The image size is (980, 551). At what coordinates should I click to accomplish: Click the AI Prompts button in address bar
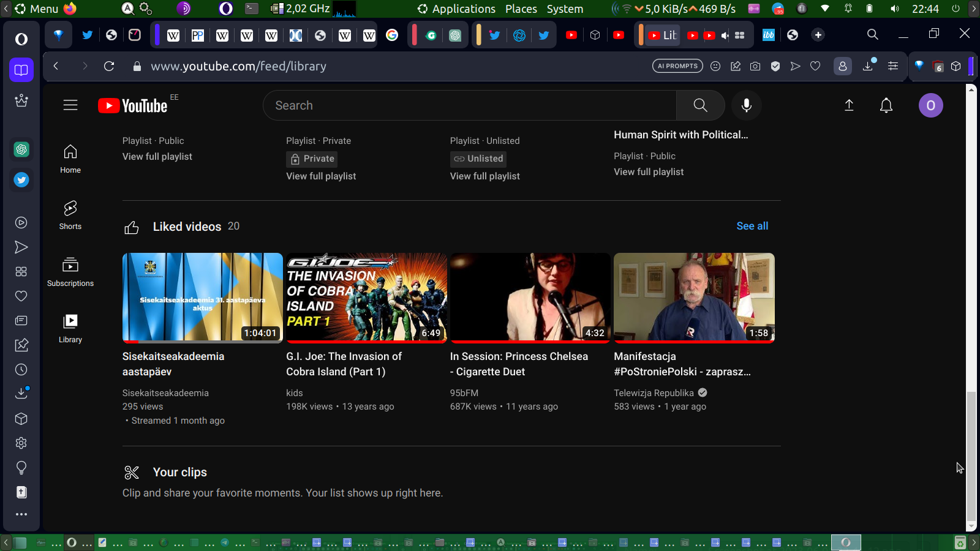coord(677,66)
